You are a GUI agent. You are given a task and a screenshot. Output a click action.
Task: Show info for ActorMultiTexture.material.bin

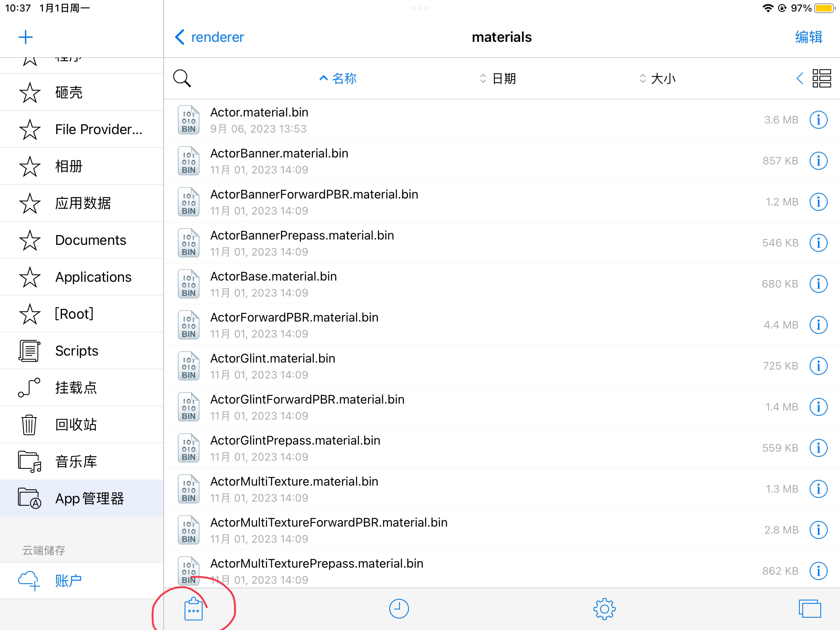(818, 489)
